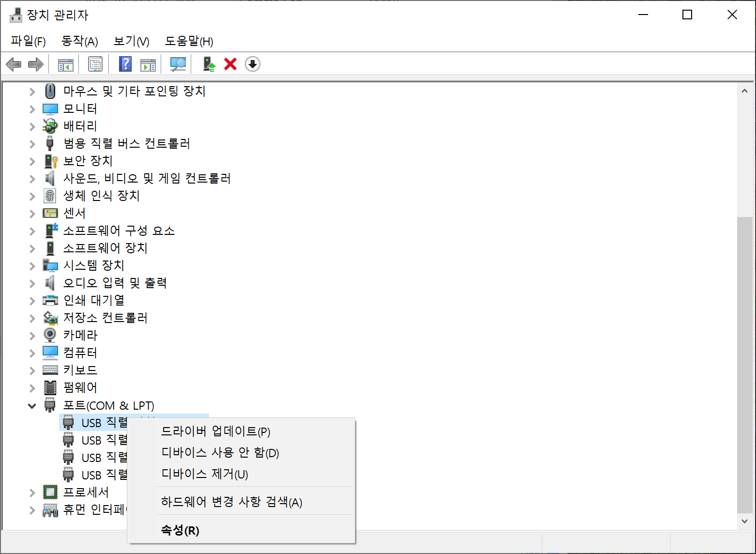Click the disable device down-arrow icon
This screenshot has height=554, width=756.
[x=253, y=64]
